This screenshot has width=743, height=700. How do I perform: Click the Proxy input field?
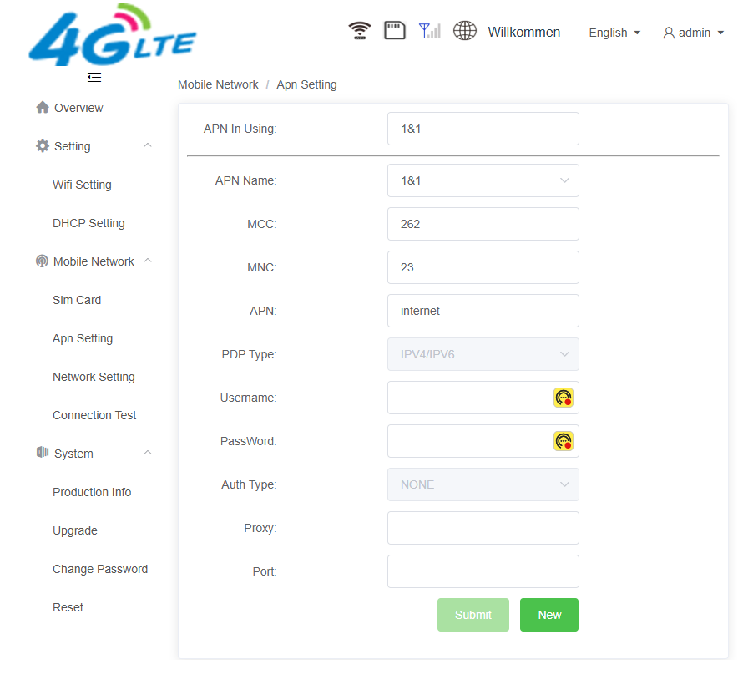pyautogui.click(x=483, y=528)
